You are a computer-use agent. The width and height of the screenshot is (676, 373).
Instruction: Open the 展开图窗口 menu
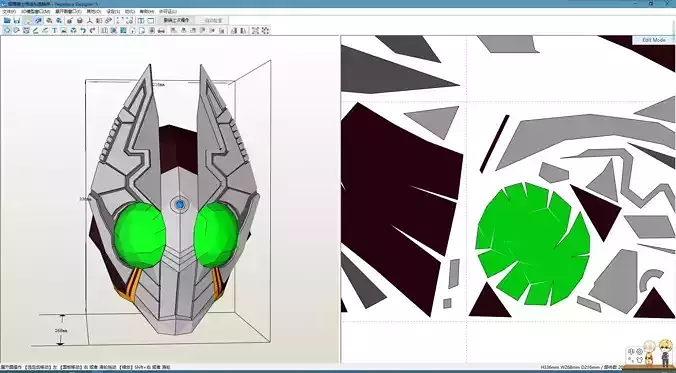(68, 11)
